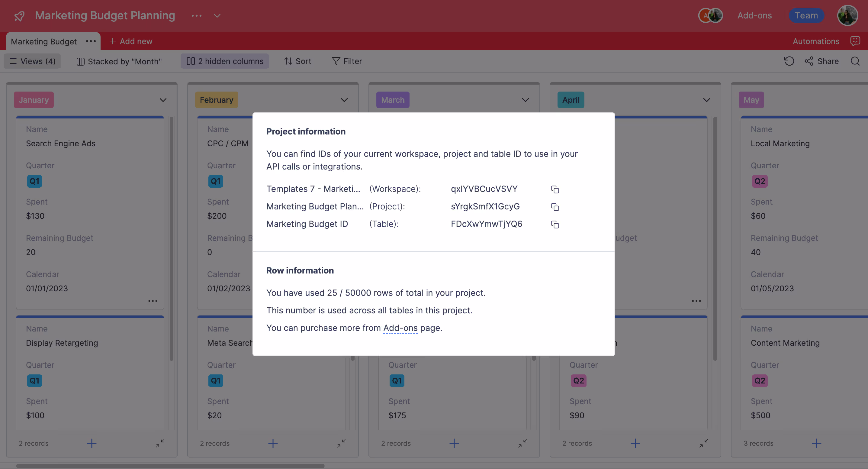
Task: Open user profile avatar menu
Action: 847,15
